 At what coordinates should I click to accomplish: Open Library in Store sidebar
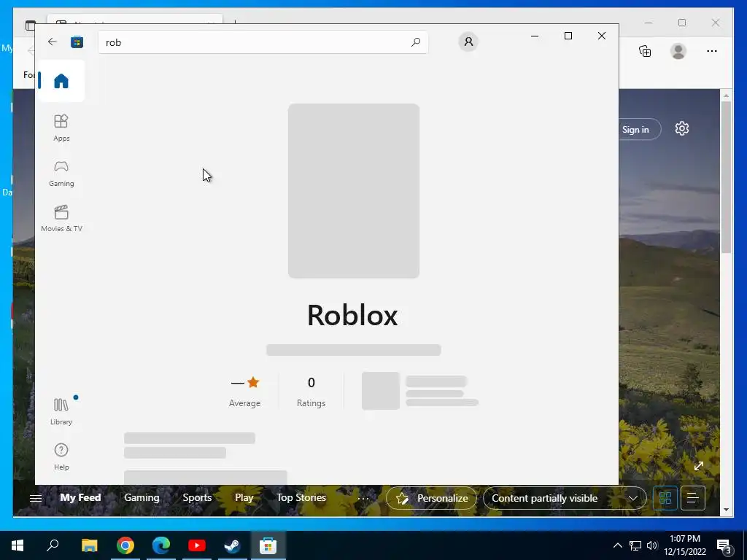click(61, 411)
